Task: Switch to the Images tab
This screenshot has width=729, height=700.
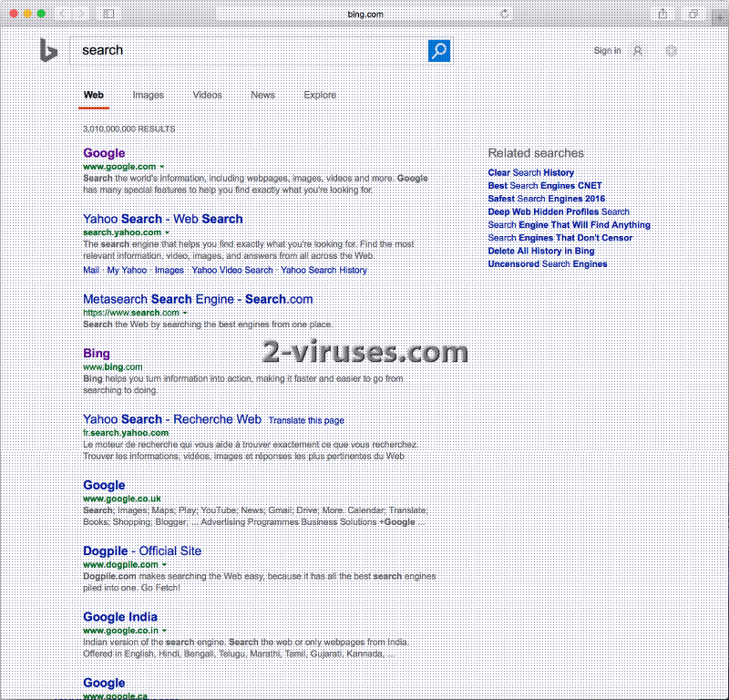Action: [x=149, y=95]
